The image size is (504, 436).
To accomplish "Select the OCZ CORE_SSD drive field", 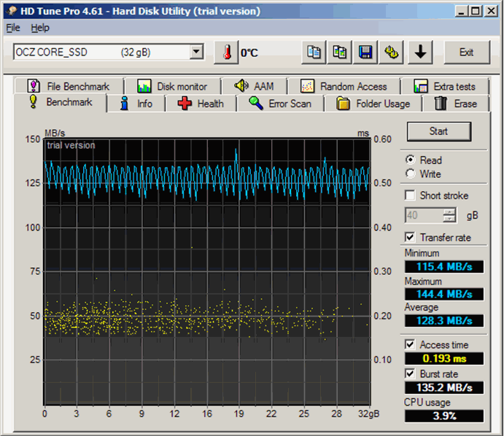I will coord(109,52).
